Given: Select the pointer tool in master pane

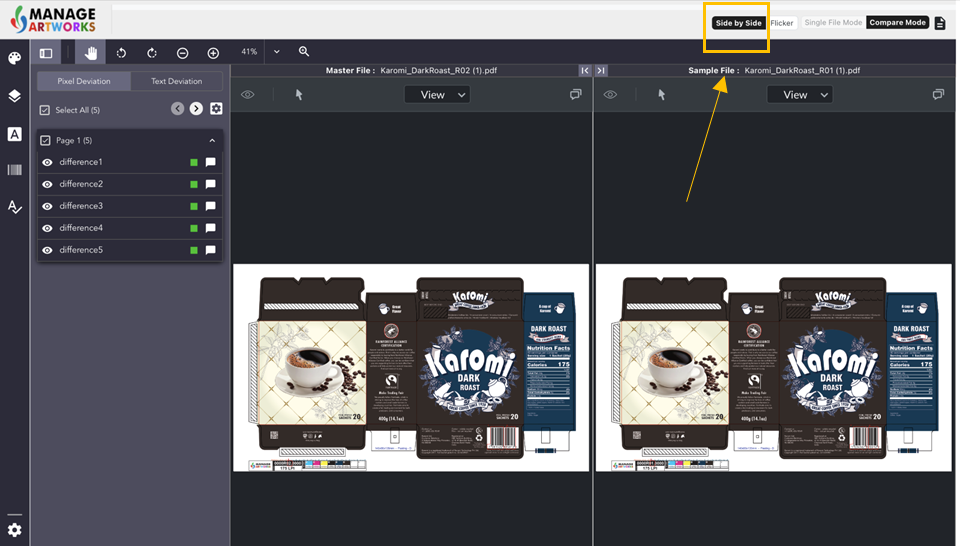Looking at the screenshot, I should tap(299, 95).
